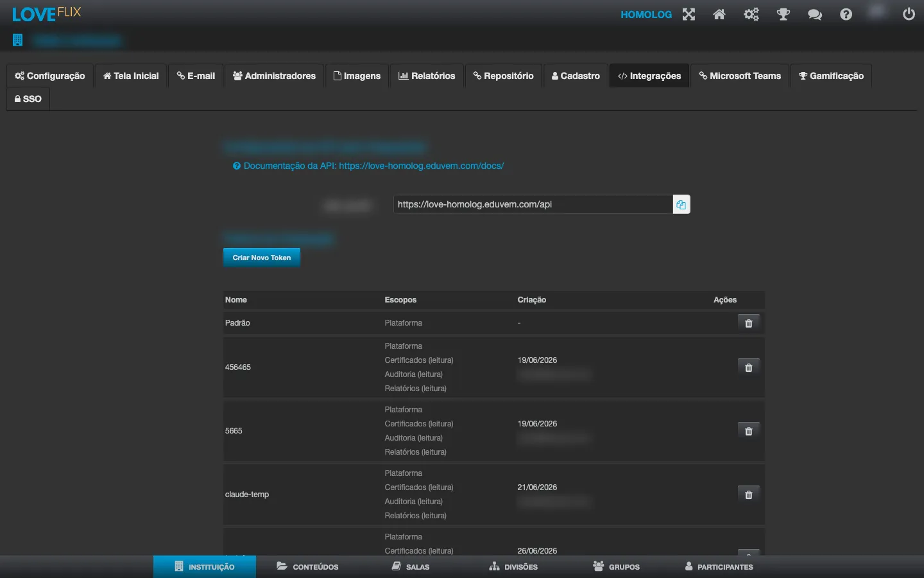Screen dimensions: 924x578
Task: Click the Ações column header
Action: [x=725, y=300]
